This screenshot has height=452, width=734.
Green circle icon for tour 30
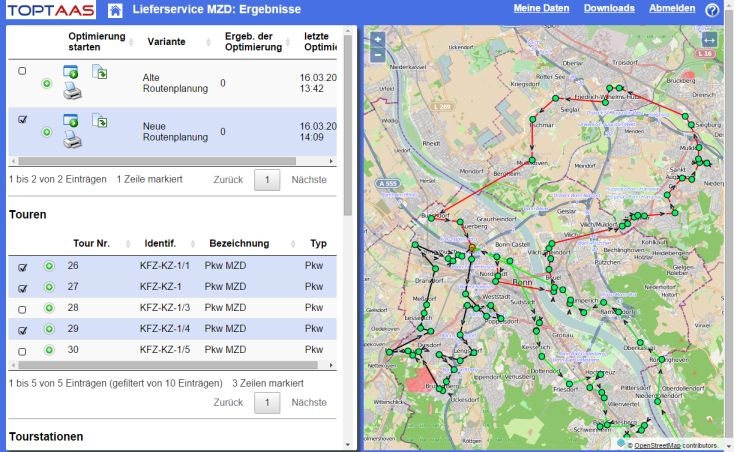[49, 350]
